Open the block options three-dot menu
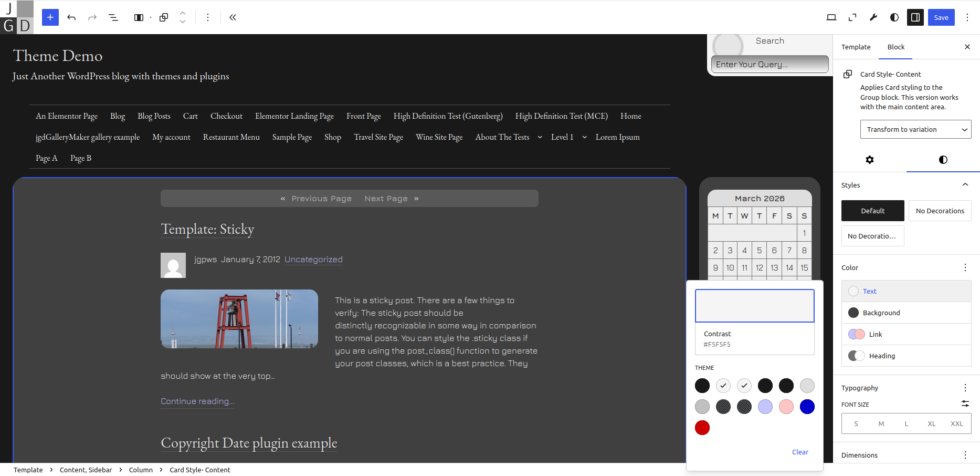The image size is (980, 476). 208,17
